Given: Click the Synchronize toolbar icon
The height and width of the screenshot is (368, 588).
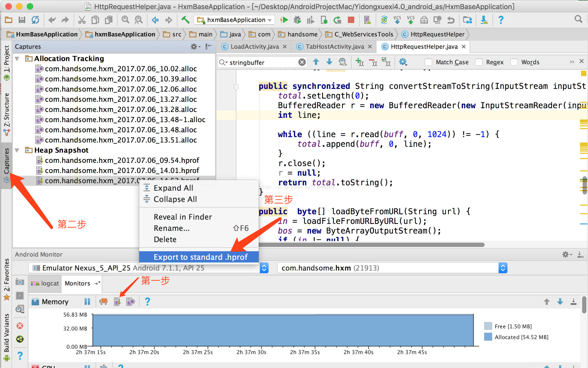Looking at the screenshot, I should pos(35,20).
